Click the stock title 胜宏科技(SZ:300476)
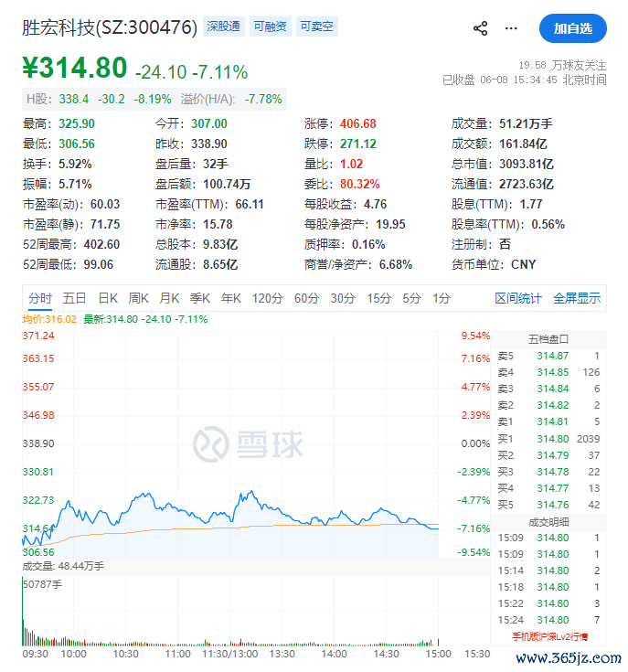 click(110, 27)
